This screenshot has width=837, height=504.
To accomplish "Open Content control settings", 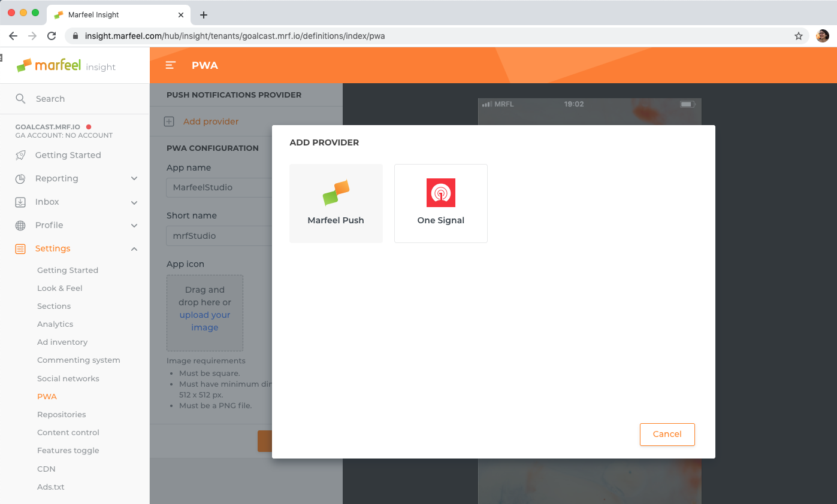I will point(68,432).
